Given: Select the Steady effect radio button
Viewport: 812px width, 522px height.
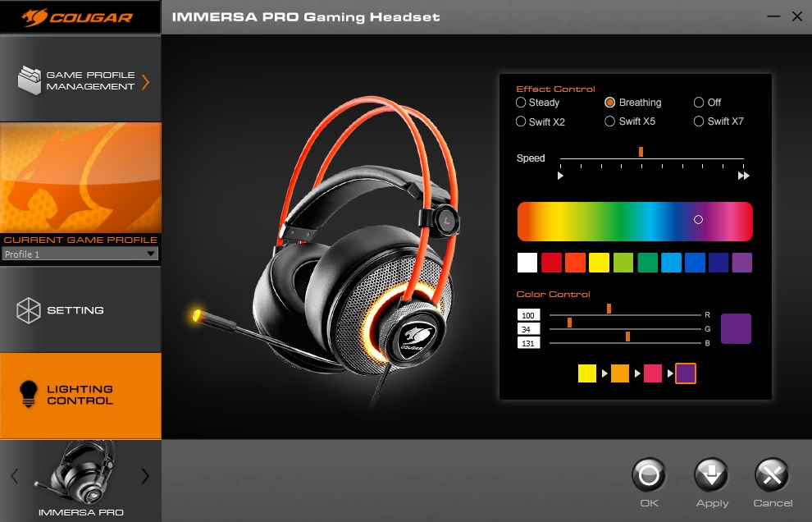Looking at the screenshot, I should point(521,103).
